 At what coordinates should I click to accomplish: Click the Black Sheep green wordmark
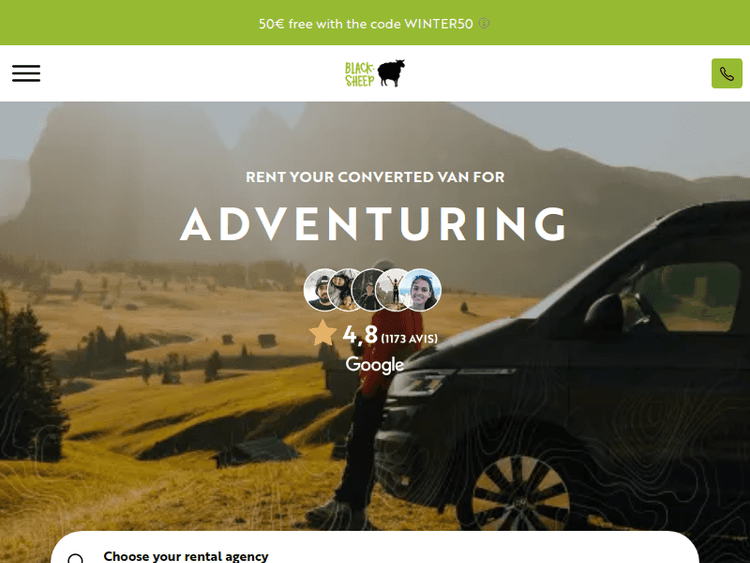pyautogui.click(x=360, y=74)
